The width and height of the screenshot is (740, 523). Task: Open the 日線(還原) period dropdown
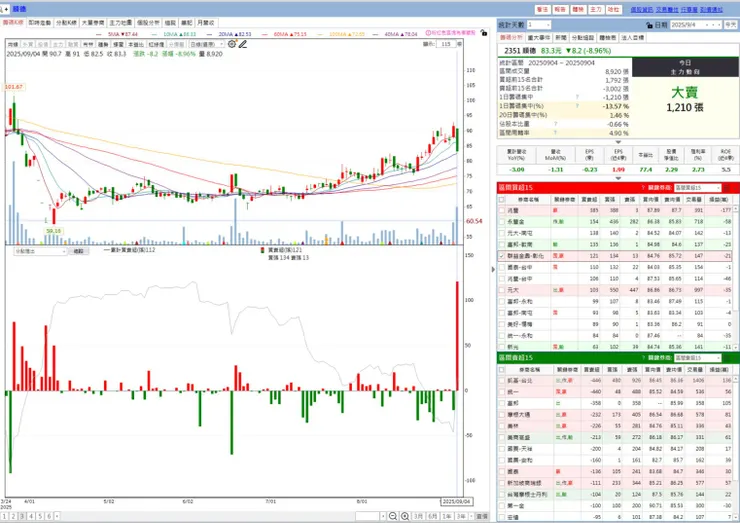(206, 44)
